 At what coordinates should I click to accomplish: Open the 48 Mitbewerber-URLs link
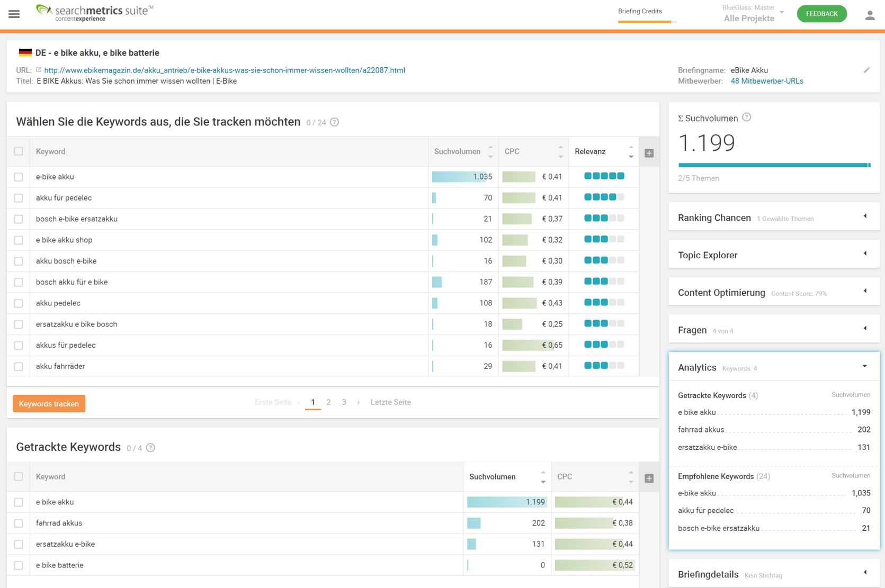766,81
